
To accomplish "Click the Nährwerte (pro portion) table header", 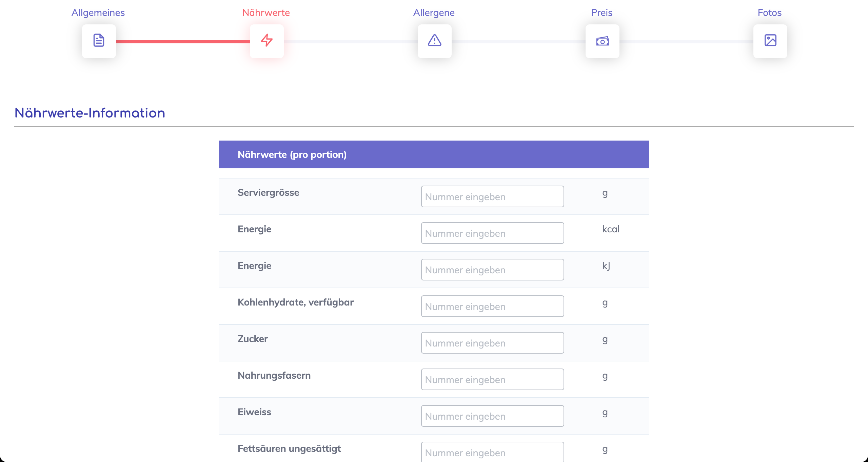I will click(434, 154).
